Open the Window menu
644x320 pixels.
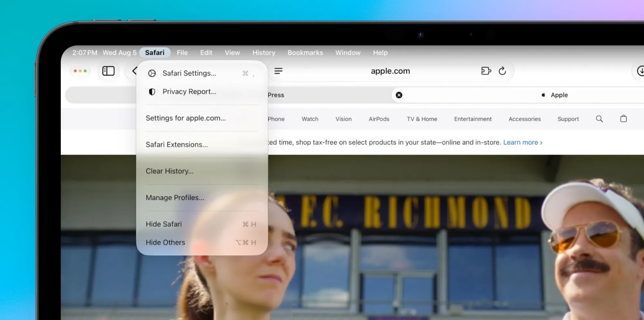[x=348, y=53]
